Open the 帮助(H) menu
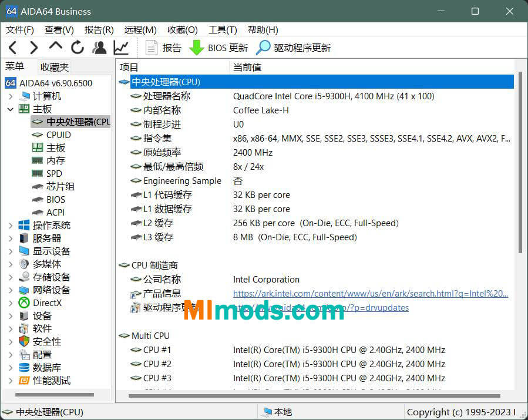Screen dimensions: 528x420 [x=263, y=30]
